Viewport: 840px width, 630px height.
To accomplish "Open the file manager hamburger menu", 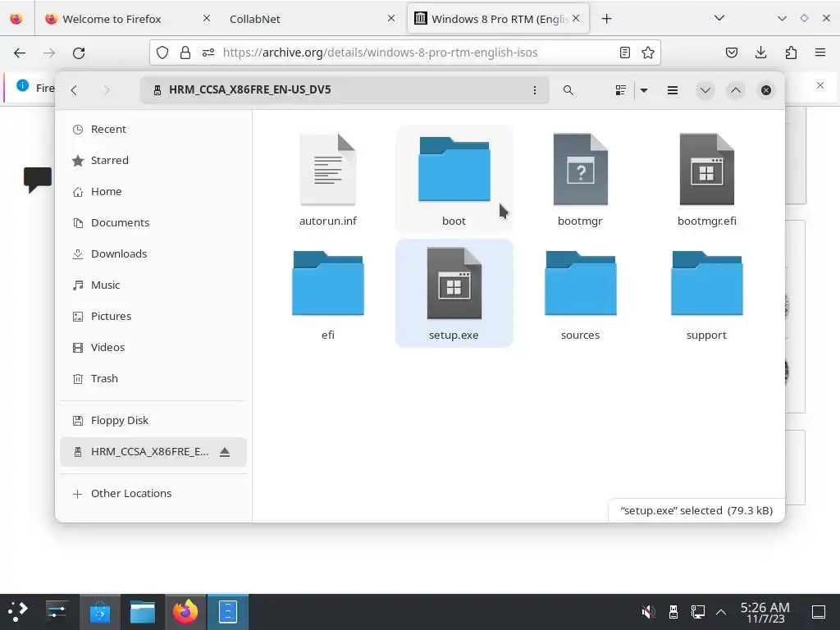I will pyautogui.click(x=673, y=90).
